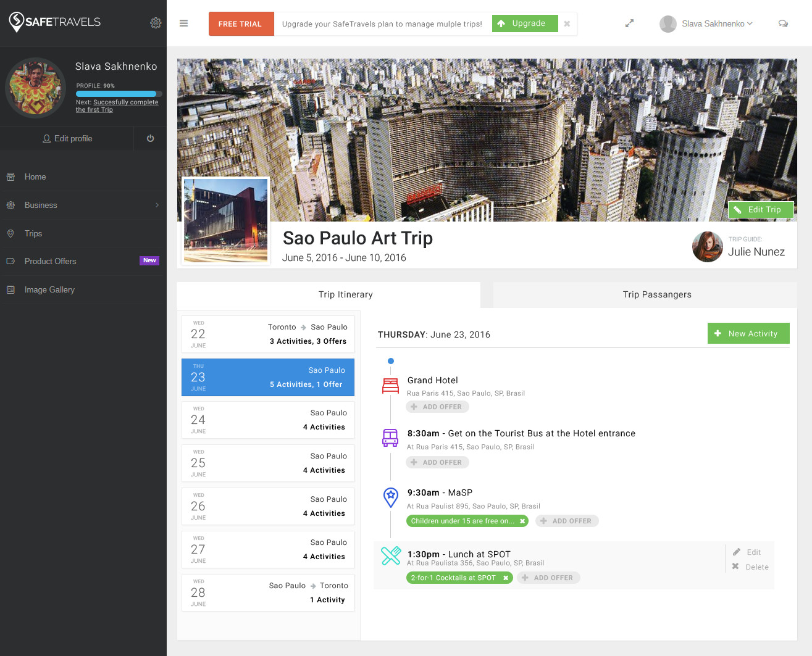Open the settings gear in sidebar header
This screenshot has width=812, height=656.
[156, 23]
